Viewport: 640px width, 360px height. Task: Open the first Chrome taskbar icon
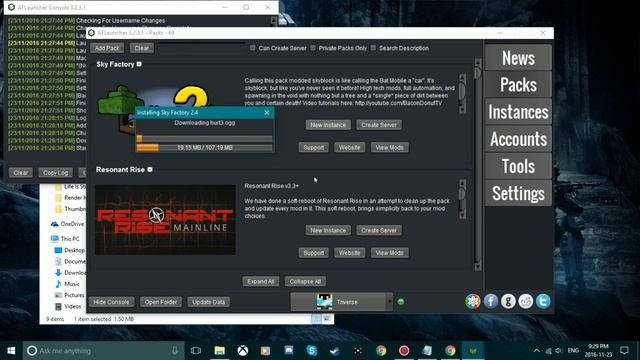381,351
